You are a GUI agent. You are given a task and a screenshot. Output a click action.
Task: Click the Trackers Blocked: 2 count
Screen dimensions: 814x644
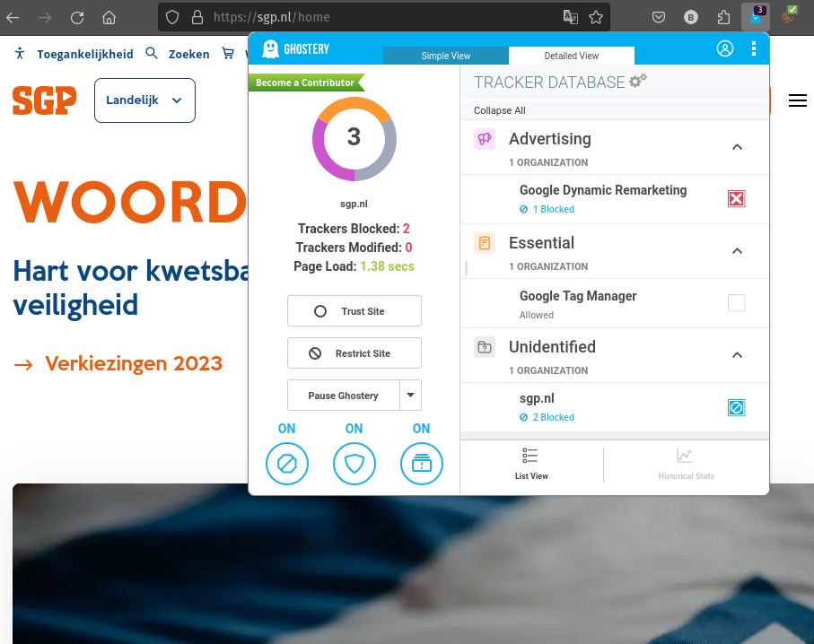click(354, 229)
